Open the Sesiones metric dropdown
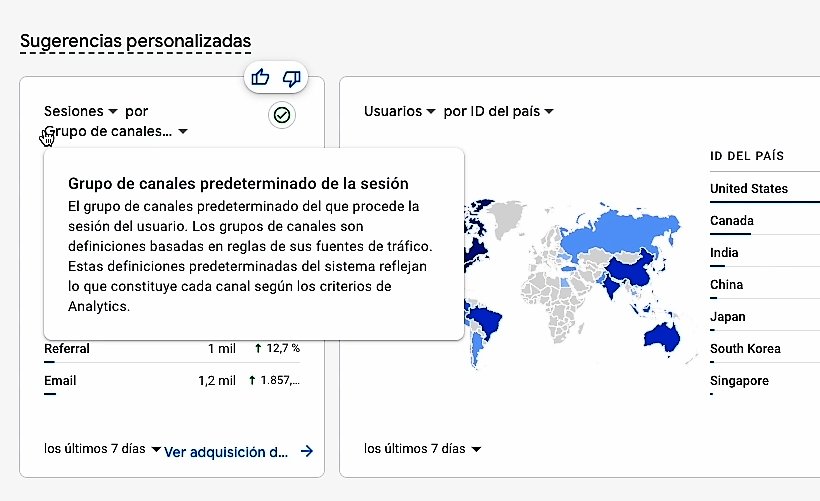This screenshot has height=501, width=820. [x=81, y=111]
